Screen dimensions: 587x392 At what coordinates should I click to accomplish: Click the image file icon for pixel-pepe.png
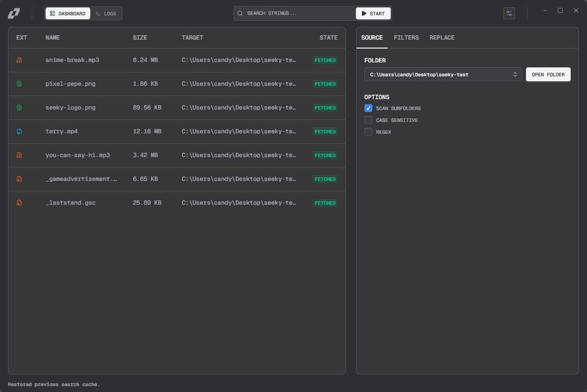(19, 84)
